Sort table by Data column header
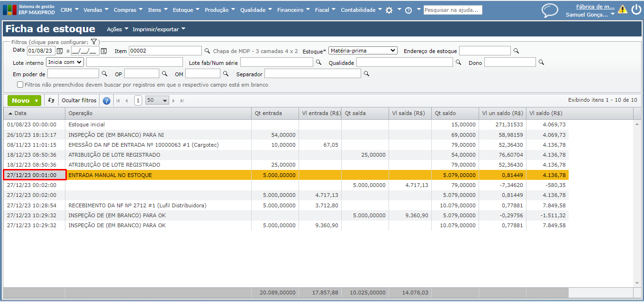The image size is (644, 302). (x=20, y=113)
